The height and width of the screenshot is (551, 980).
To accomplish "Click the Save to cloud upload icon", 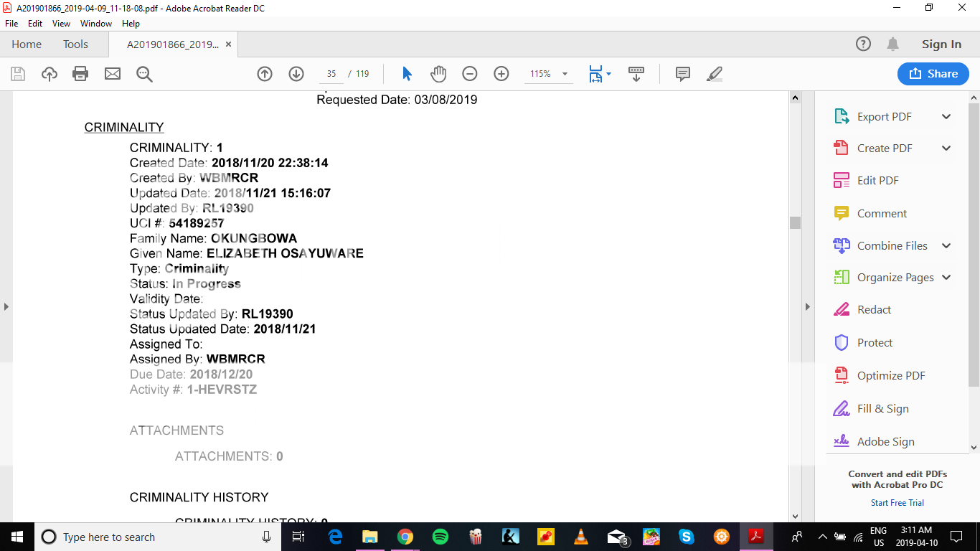I will point(49,74).
